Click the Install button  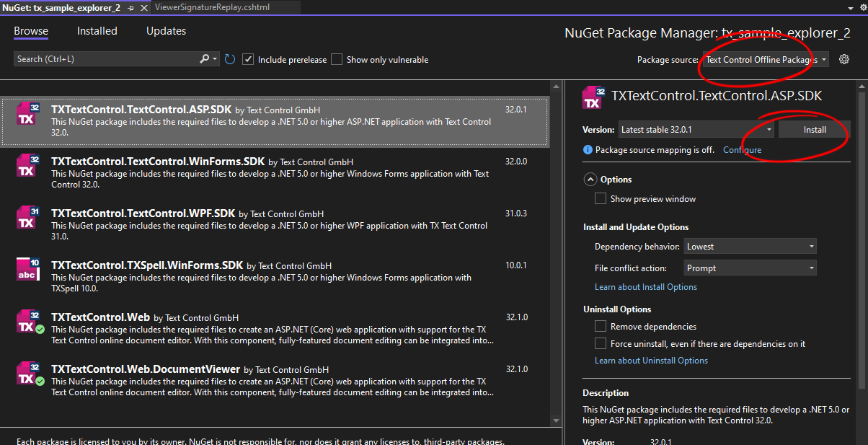815,130
